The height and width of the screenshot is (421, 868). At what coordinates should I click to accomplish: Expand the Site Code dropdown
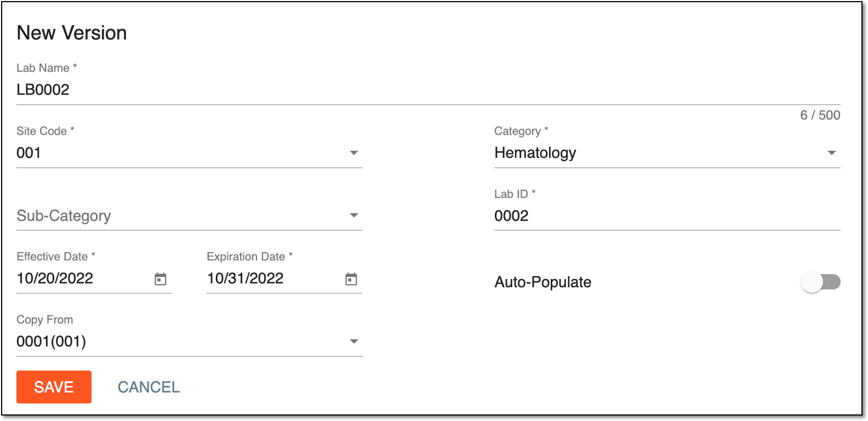point(190,153)
